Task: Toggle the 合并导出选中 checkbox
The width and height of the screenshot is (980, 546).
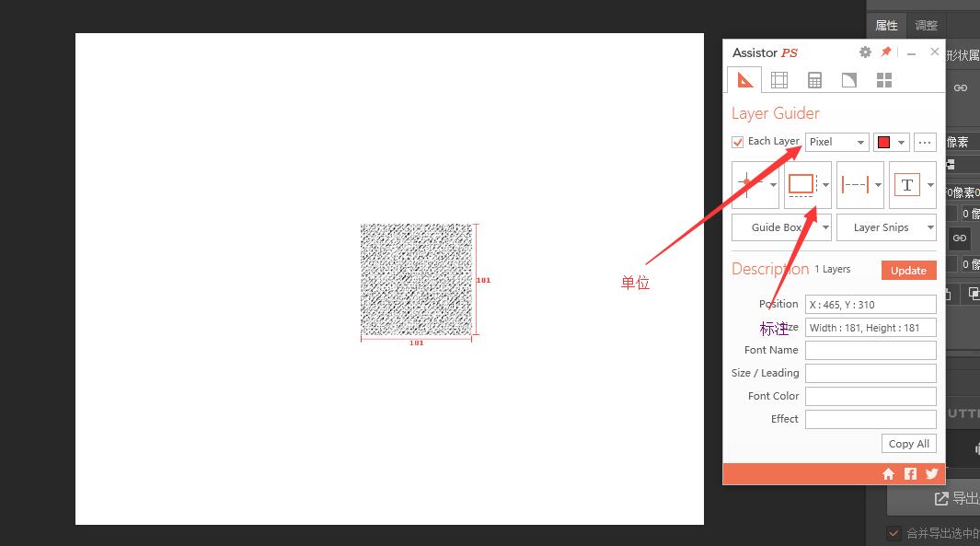Action: 894,533
